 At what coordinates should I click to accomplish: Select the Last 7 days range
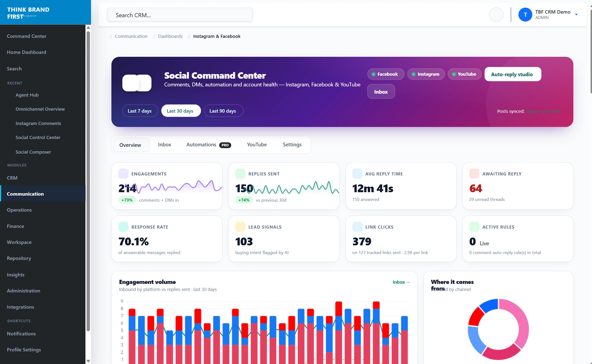coord(140,111)
